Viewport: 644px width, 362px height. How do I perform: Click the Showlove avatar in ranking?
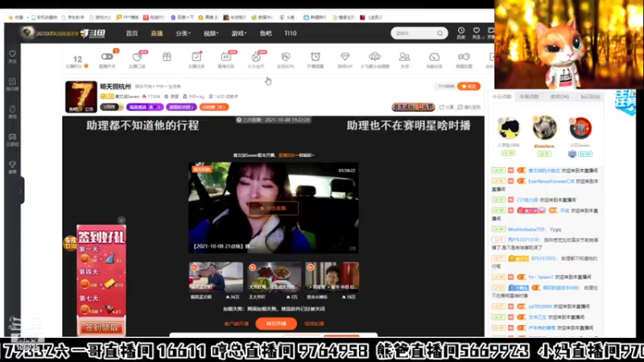tap(544, 128)
